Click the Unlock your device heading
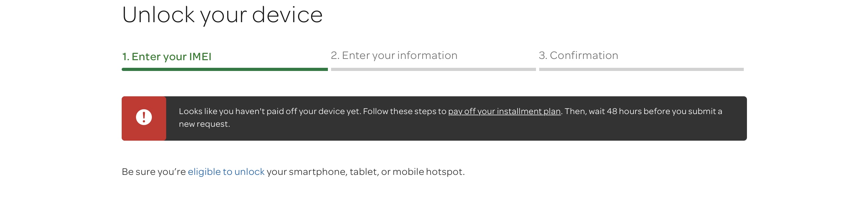The image size is (868, 198). coord(222,15)
